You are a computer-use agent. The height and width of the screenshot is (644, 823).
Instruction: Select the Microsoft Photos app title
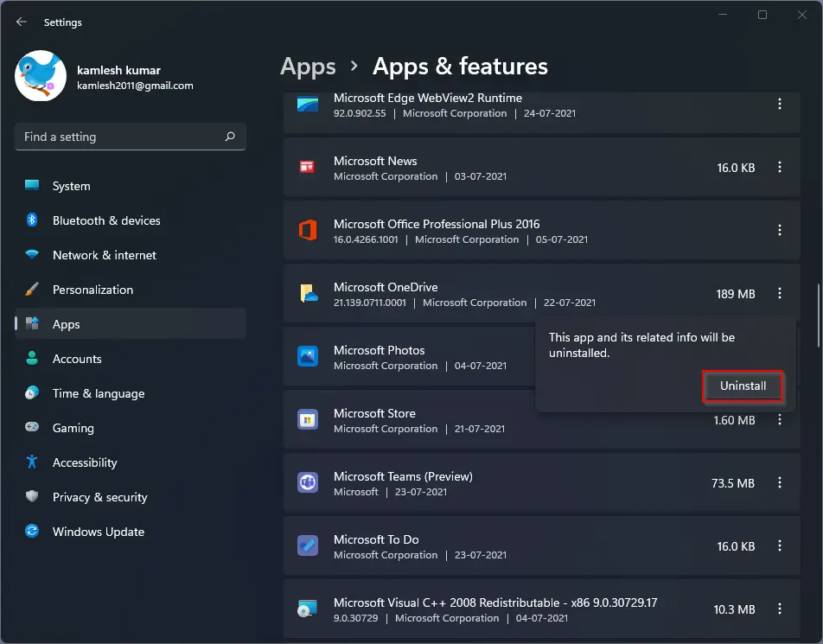pyautogui.click(x=379, y=350)
